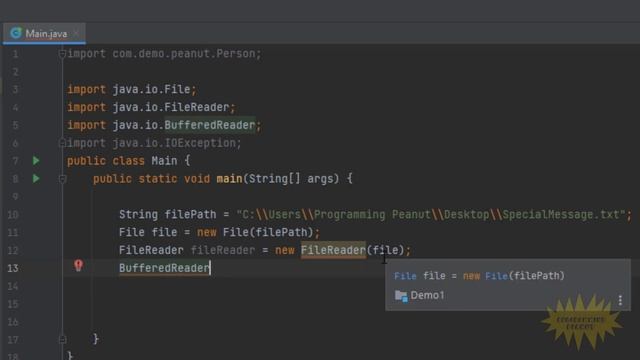The image size is (640, 360).
Task: Click File(filePath) on line 11
Action: click(268, 232)
